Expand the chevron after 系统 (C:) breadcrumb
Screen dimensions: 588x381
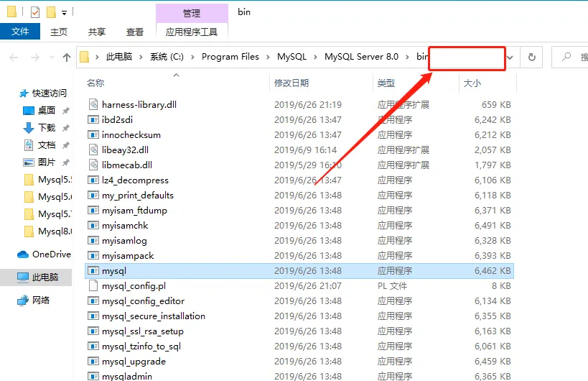coord(192,57)
